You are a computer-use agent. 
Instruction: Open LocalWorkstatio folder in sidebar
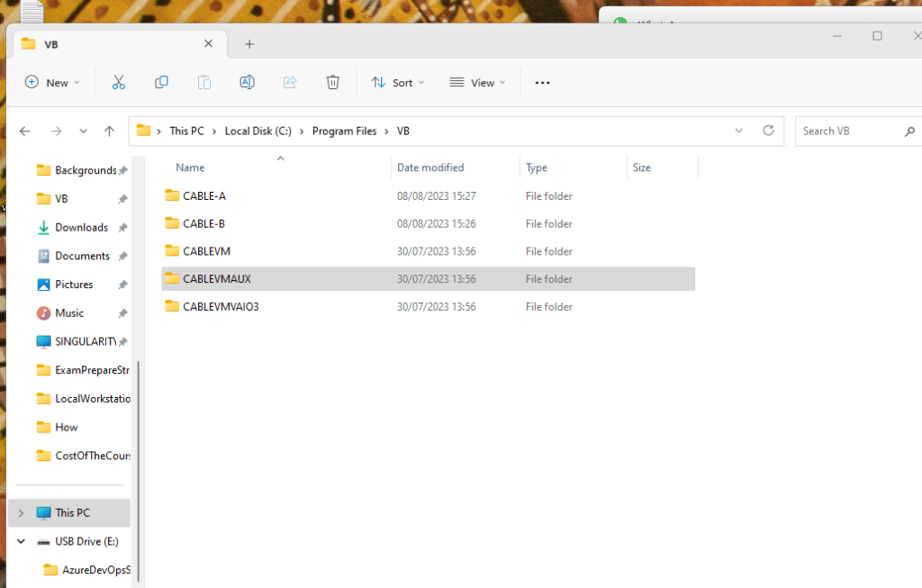(x=83, y=399)
